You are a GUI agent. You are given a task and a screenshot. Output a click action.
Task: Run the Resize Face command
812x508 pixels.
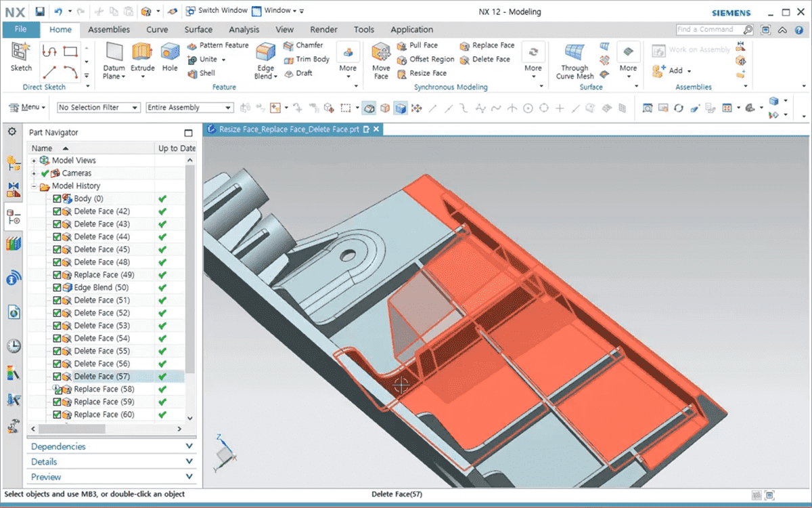[x=422, y=73]
